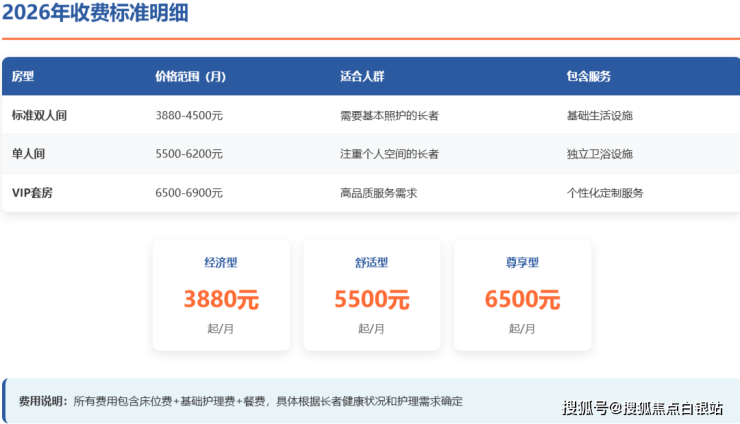Click the 价格范围（月） column header
The height and width of the screenshot is (424, 740).
coord(190,76)
